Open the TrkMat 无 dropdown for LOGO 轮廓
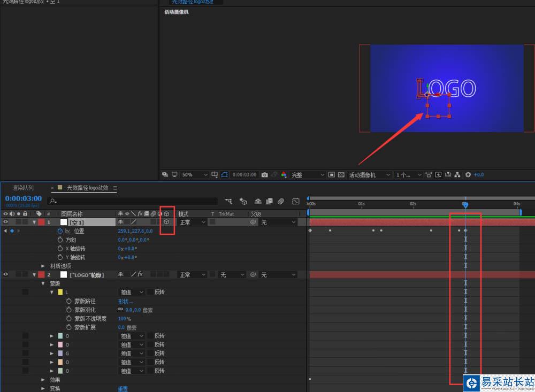The height and width of the screenshot is (392, 535). click(x=232, y=275)
